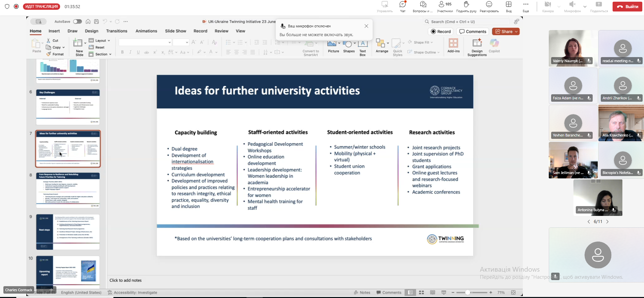
Task: Expand the microphone options chevron
Action: [585, 6]
